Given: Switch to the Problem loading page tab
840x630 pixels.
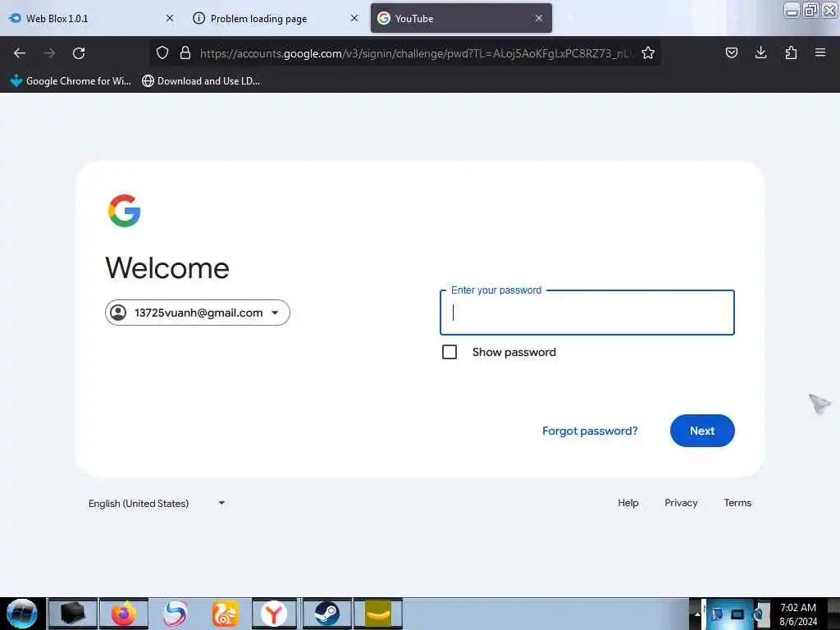Looking at the screenshot, I should pyautogui.click(x=276, y=18).
